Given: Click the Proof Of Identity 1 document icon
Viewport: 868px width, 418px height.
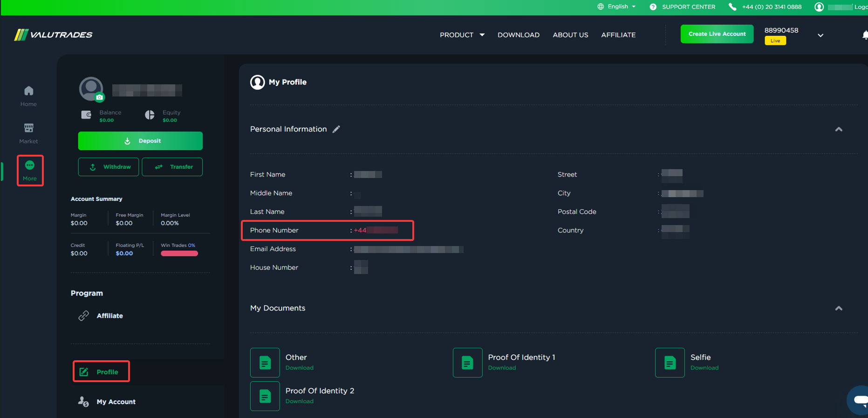Looking at the screenshot, I should pyautogui.click(x=467, y=363).
